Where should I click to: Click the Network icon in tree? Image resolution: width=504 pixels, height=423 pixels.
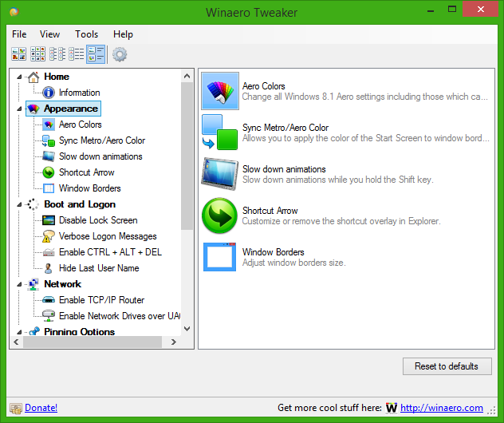coord(33,284)
